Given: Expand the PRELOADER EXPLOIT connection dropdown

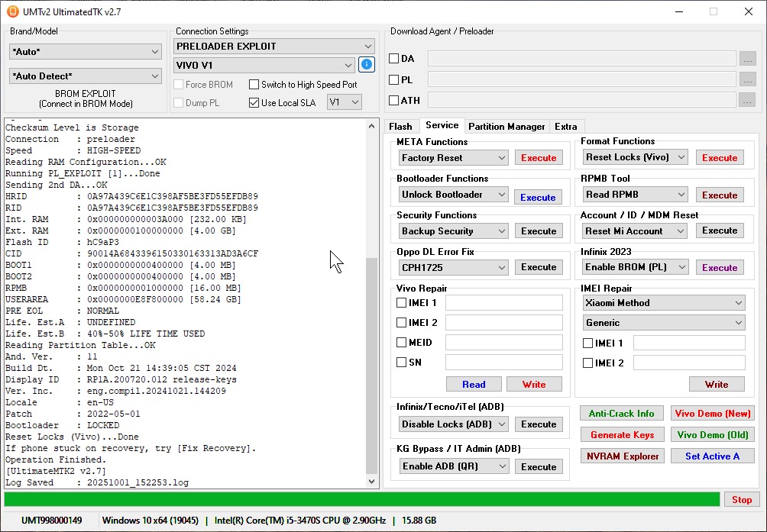Looking at the screenshot, I should [275, 46].
